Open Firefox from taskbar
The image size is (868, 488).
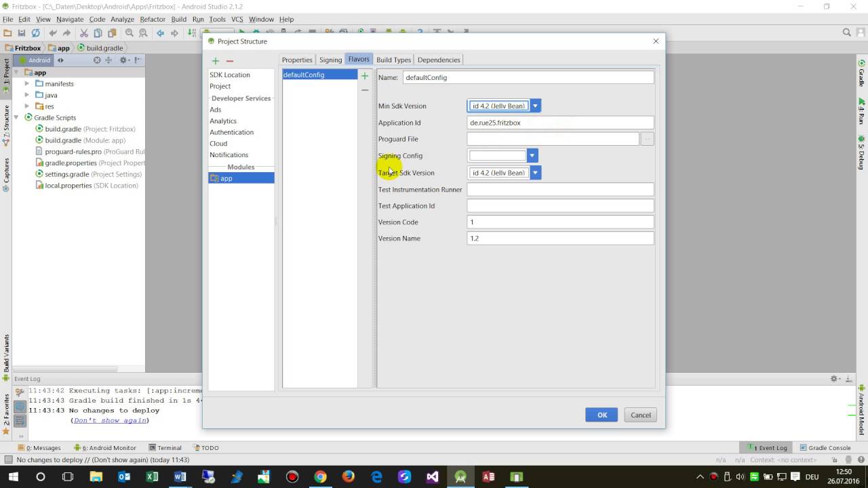348,476
